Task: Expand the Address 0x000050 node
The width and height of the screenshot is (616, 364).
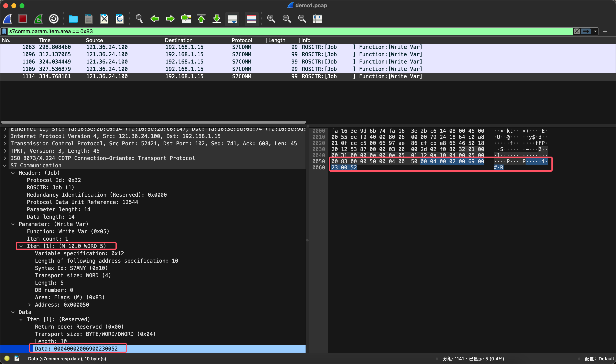Action: coord(30,305)
